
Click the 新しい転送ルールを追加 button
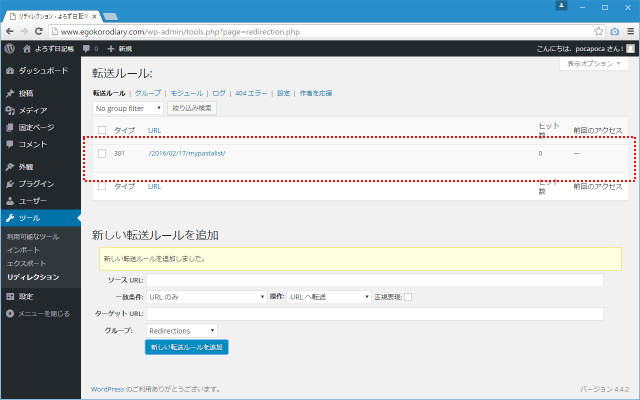(188, 347)
